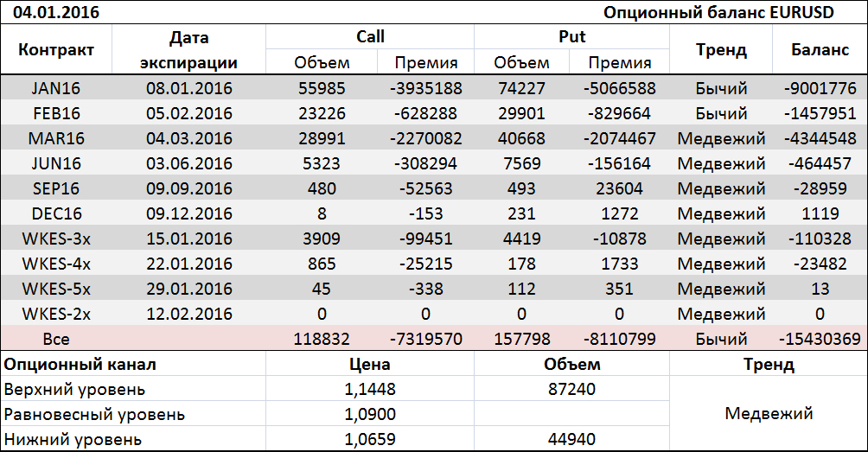Click Нижний уровень volume 44940

point(572,439)
